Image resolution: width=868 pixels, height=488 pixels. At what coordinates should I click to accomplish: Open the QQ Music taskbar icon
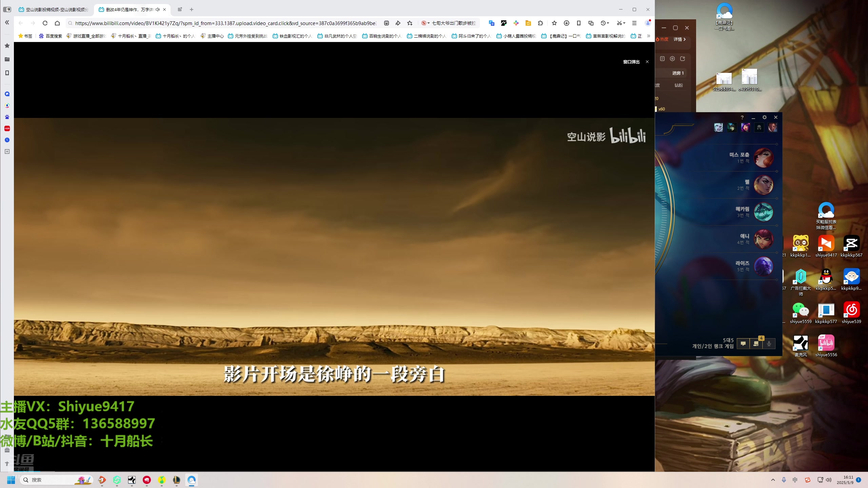coord(161,480)
